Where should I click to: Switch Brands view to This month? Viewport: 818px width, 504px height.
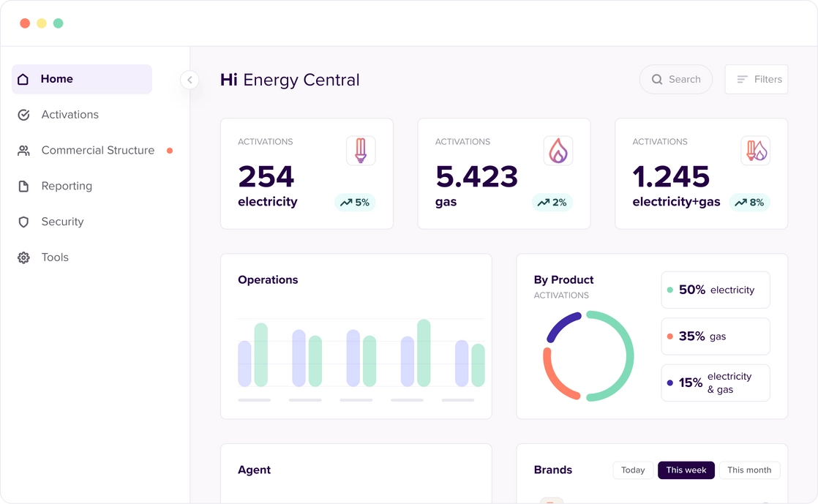click(x=748, y=470)
